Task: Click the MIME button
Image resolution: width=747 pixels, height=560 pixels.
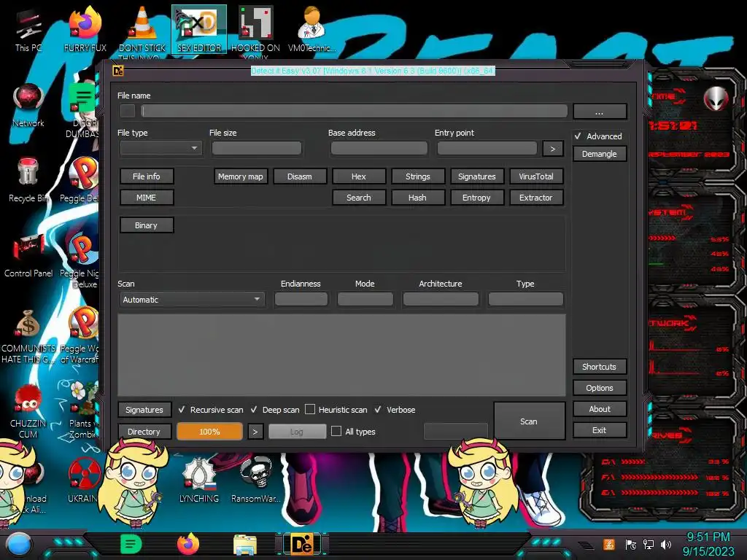Action: click(146, 198)
